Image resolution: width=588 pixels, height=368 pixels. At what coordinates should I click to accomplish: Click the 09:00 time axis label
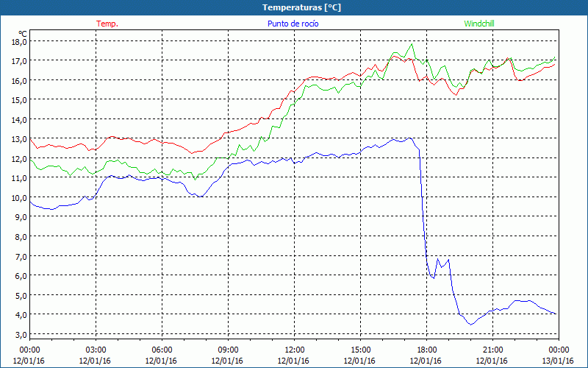228,350
